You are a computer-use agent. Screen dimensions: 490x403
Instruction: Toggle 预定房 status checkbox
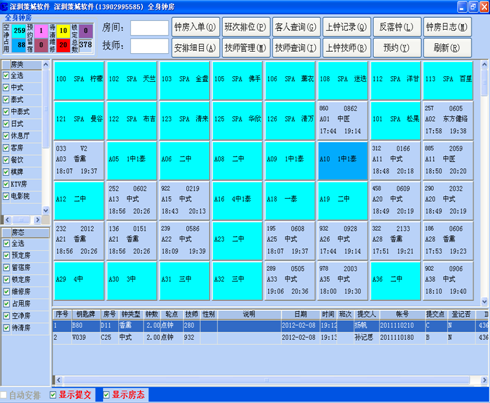coord(6,255)
